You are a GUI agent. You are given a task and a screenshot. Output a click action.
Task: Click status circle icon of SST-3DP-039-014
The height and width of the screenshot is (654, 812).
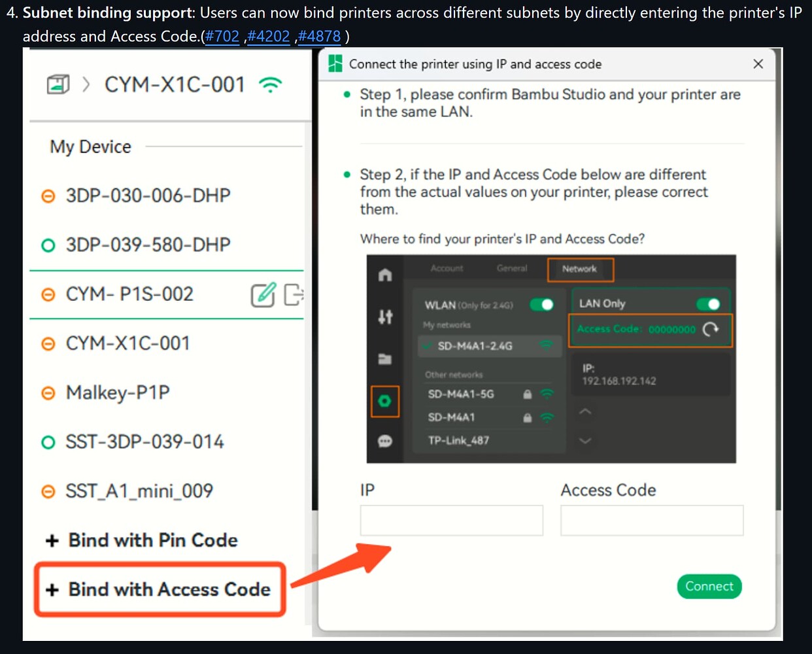pyautogui.click(x=48, y=443)
